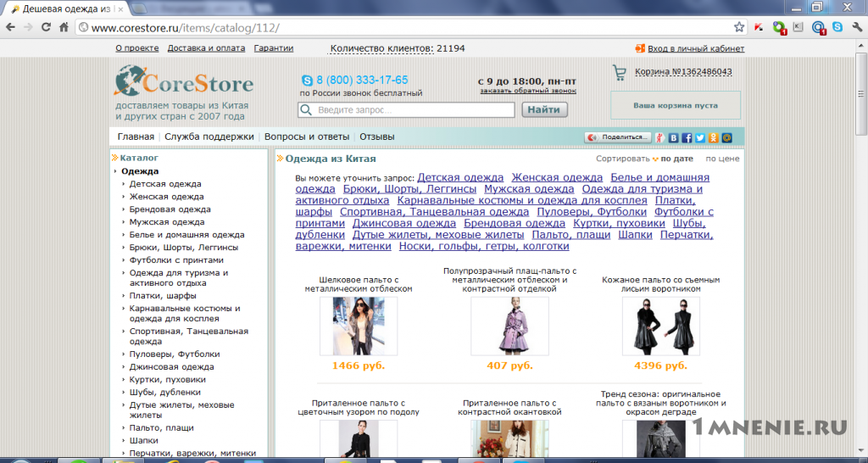Screen dimensions: 868x463
Task: Click заказать обратный звонок link
Action: pyautogui.click(x=528, y=91)
